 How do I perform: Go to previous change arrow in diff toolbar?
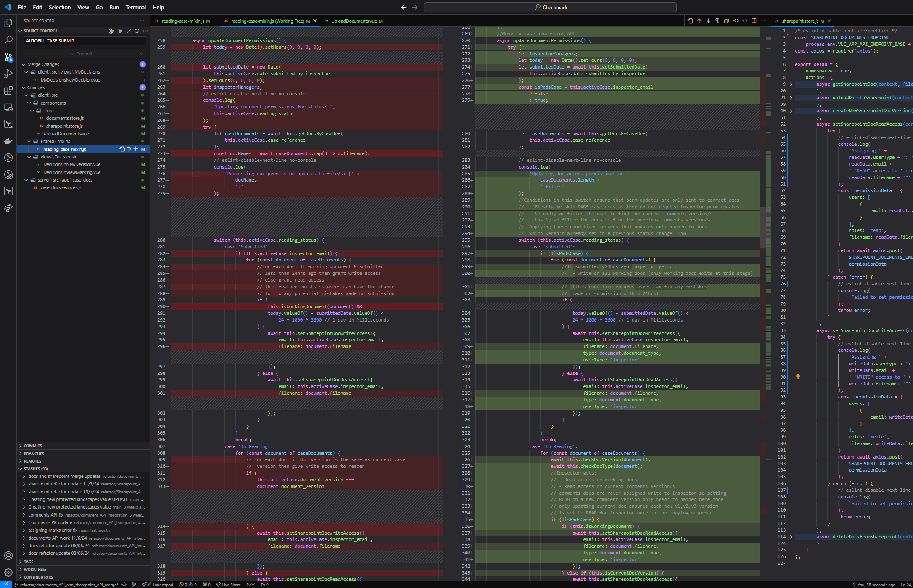699,21
